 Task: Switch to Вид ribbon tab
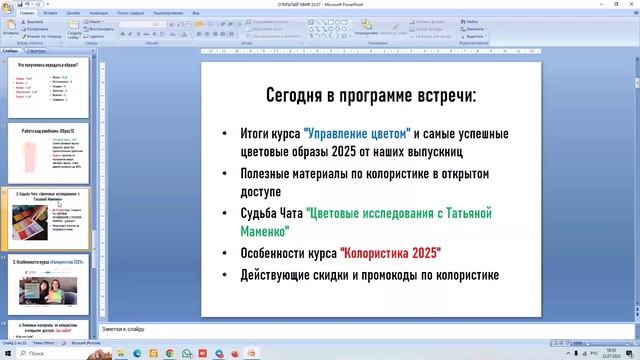[x=196, y=13]
